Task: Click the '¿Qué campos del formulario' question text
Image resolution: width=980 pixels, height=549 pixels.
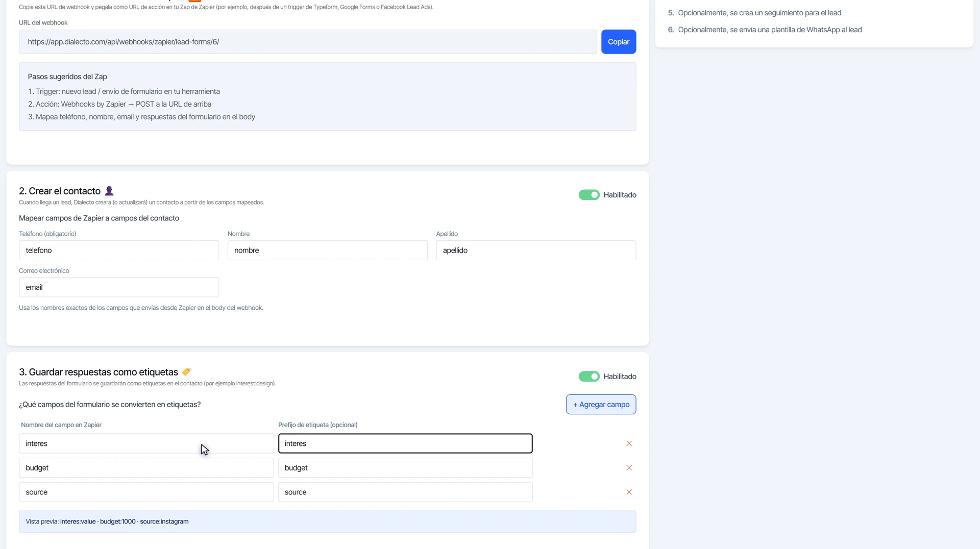Action: point(110,405)
